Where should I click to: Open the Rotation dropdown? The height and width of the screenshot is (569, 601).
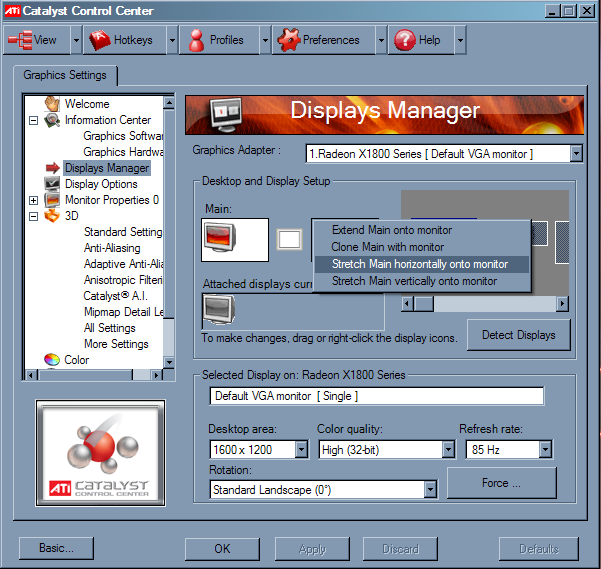tap(430, 489)
